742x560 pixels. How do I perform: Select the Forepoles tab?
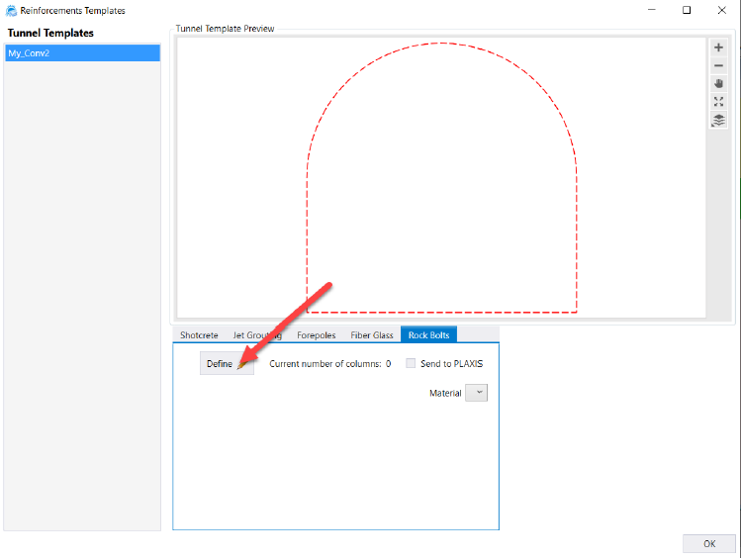317,335
